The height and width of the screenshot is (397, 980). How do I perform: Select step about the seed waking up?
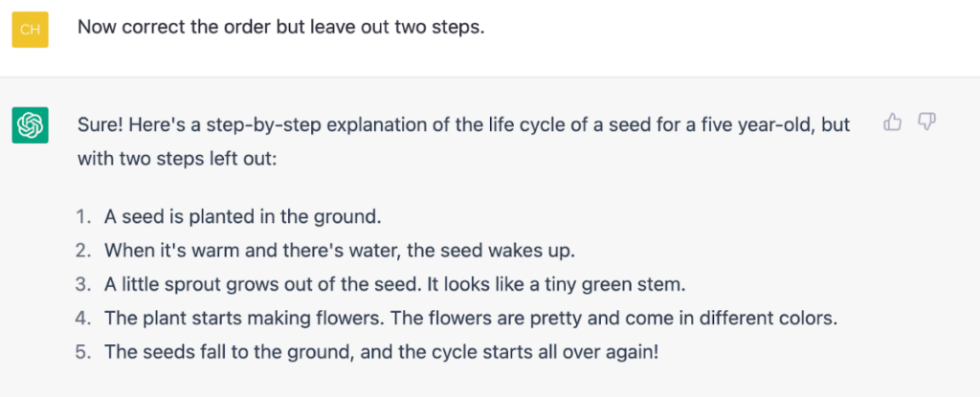340,251
